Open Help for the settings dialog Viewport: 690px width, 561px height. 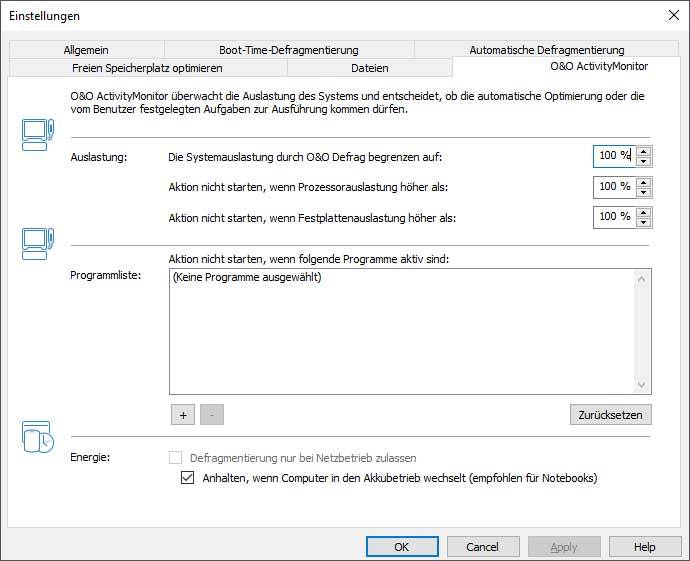645,547
